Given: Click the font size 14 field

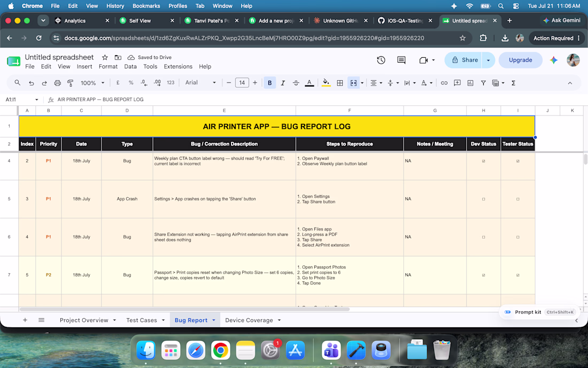Looking at the screenshot, I should click(242, 83).
